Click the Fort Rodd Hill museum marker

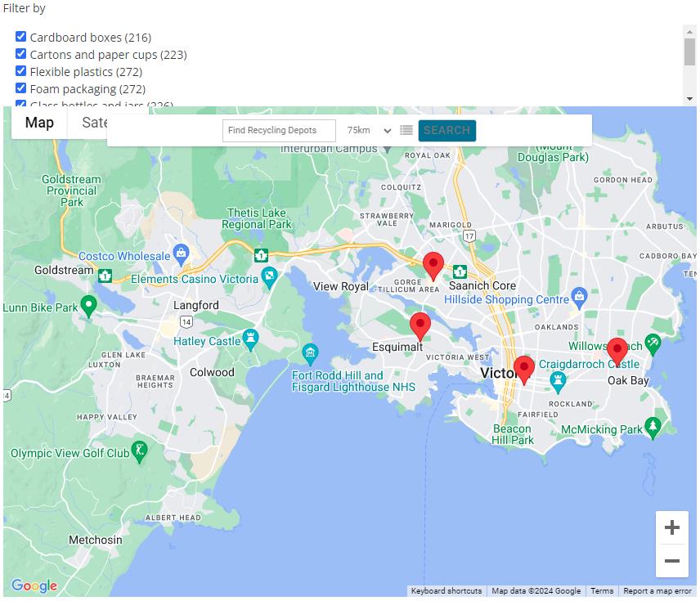coord(310,355)
